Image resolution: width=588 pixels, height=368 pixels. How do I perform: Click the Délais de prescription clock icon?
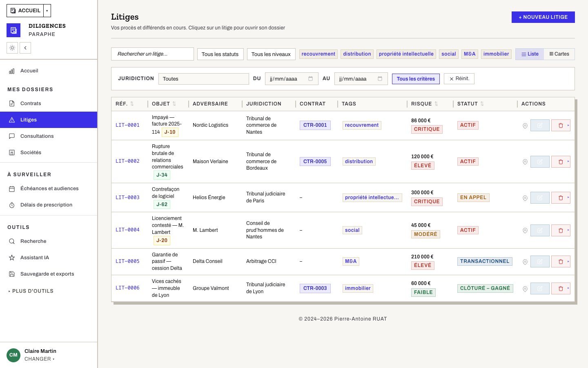click(12, 205)
